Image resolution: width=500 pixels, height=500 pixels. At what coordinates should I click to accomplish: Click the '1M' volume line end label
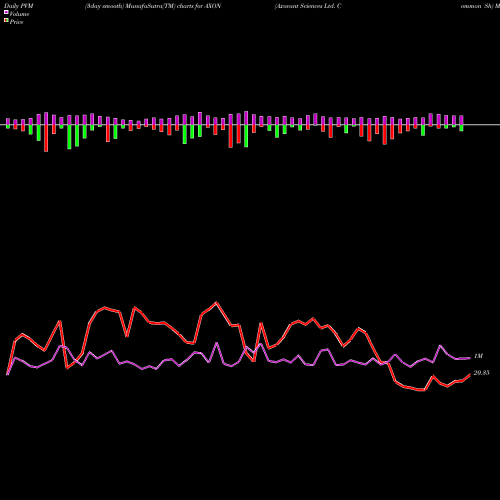coord(478,356)
